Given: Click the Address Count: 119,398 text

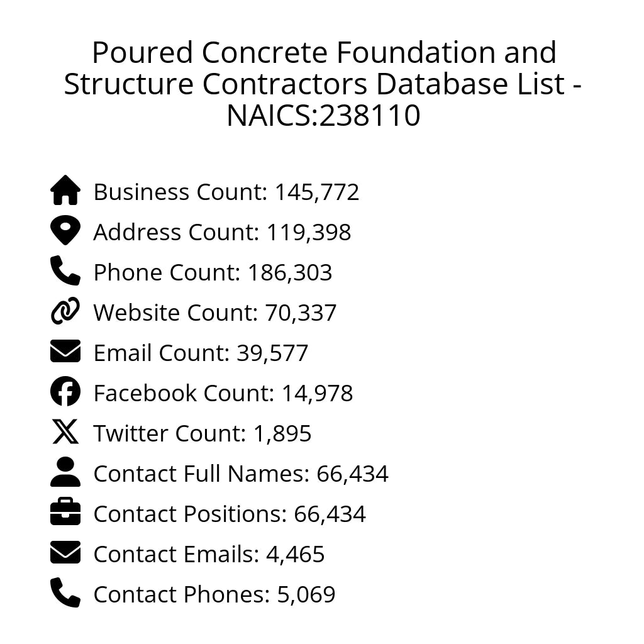Looking at the screenshot, I should [x=222, y=232].
